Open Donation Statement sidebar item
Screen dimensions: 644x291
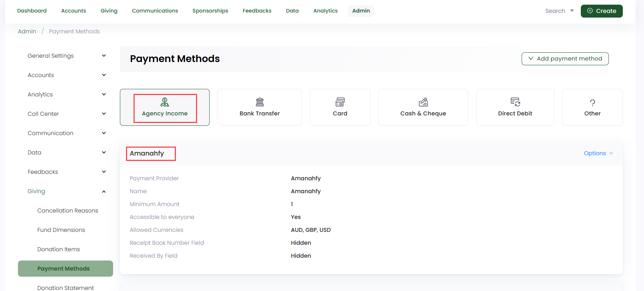(65, 287)
